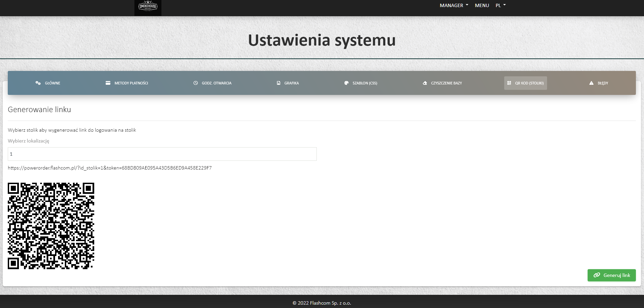The width and height of the screenshot is (644, 308).
Task: Click the palette icon for CSS template
Action: point(346,83)
